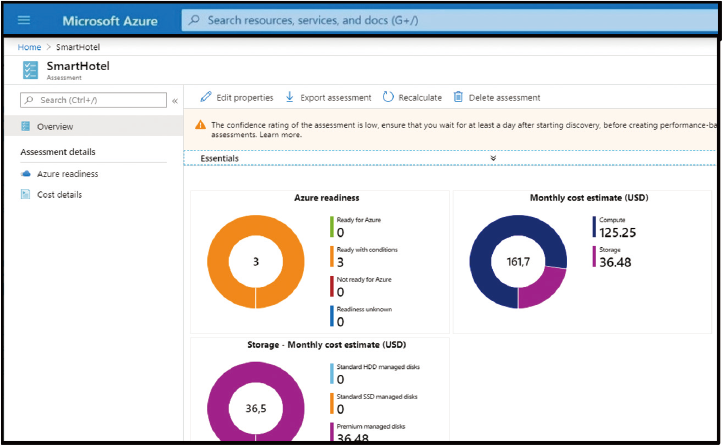The image size is (723, 446).
Task: Click the Export assessment download arrow icon
Action: [x=290, y=97]
